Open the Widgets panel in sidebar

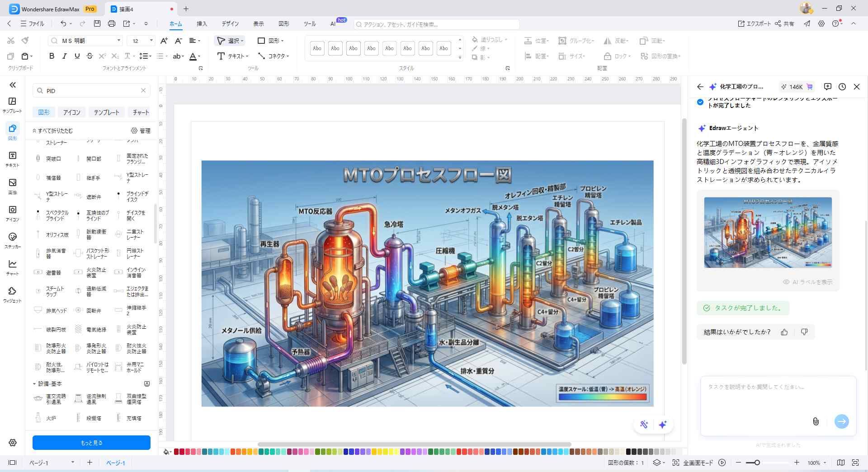click(x=12, y=294)
